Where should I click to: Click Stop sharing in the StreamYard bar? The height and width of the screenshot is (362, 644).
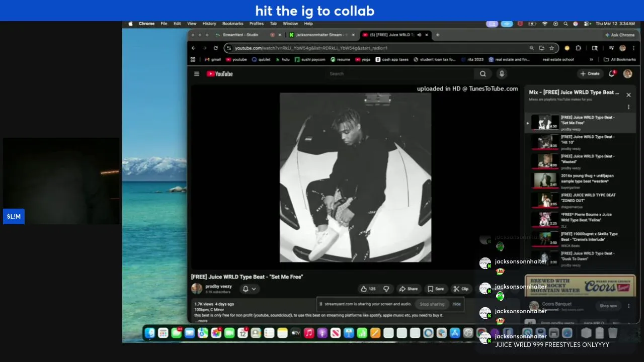432,304
